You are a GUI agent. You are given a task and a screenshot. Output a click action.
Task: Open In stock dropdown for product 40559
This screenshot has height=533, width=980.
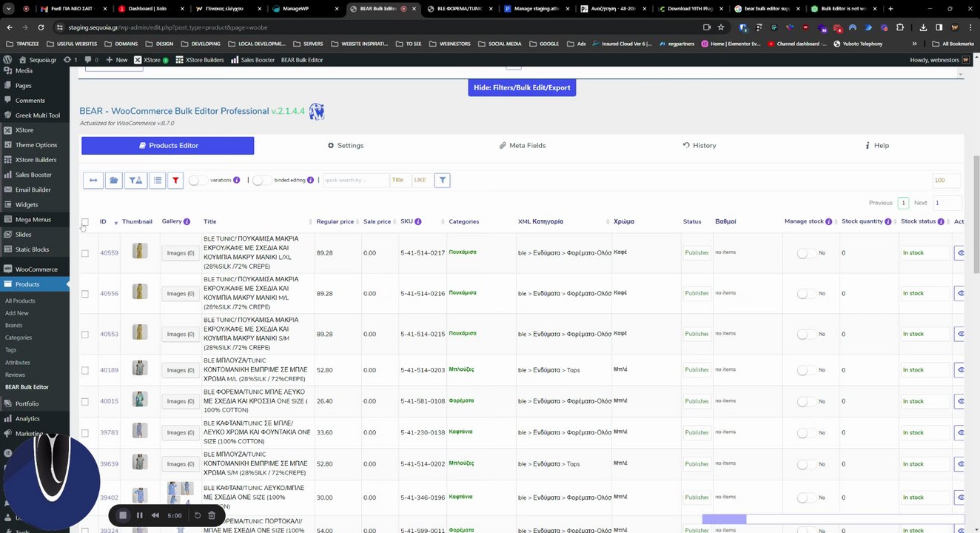[x=924, y=253]
